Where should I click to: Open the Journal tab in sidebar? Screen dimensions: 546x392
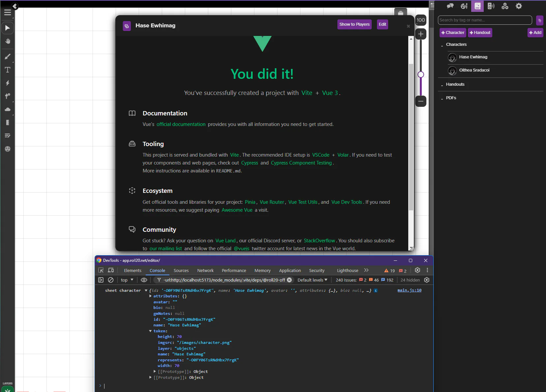[x=477, y=6]
